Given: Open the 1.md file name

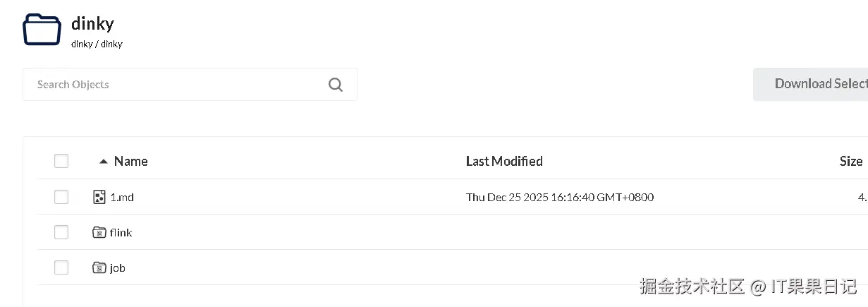Looking at the screenshot, I should click(x=122, y=198).
